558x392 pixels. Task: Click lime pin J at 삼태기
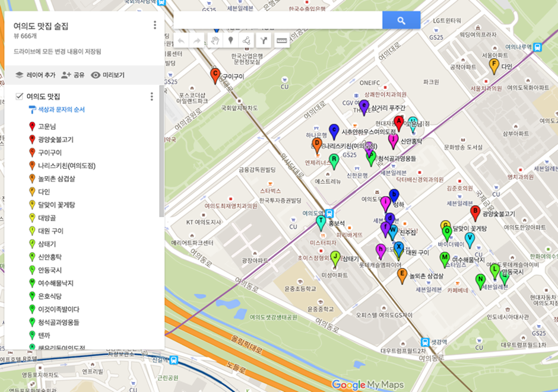(x=335, y=259)
